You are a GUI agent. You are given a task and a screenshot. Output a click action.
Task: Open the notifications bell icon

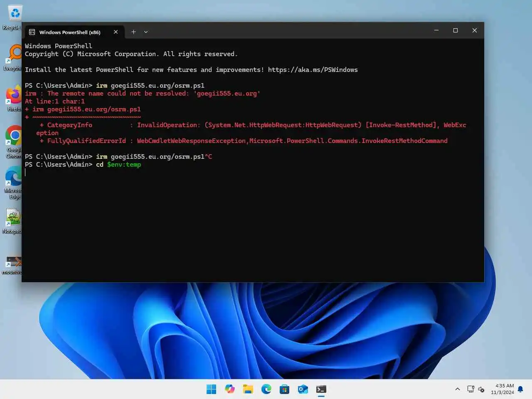point(520,389)
